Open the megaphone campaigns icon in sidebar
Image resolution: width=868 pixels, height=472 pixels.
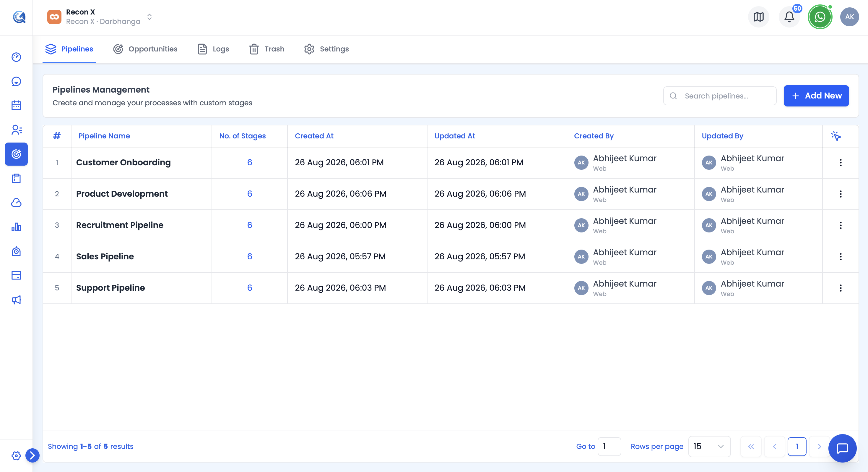tap(16, 300)
